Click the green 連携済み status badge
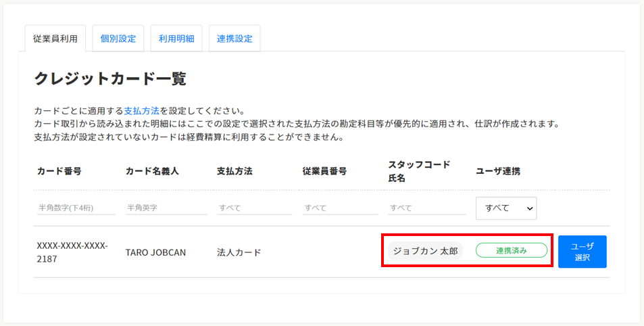 point(512,251)
